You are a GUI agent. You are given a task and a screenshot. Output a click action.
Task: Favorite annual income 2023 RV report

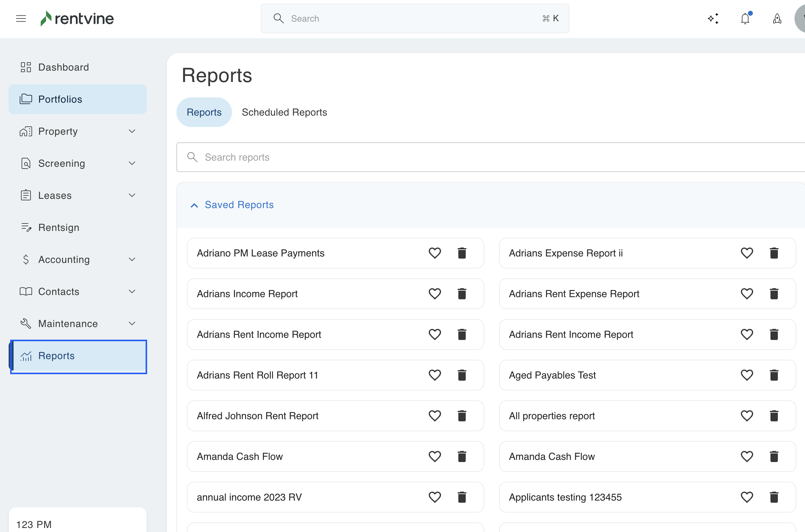[x=435, y=497]
